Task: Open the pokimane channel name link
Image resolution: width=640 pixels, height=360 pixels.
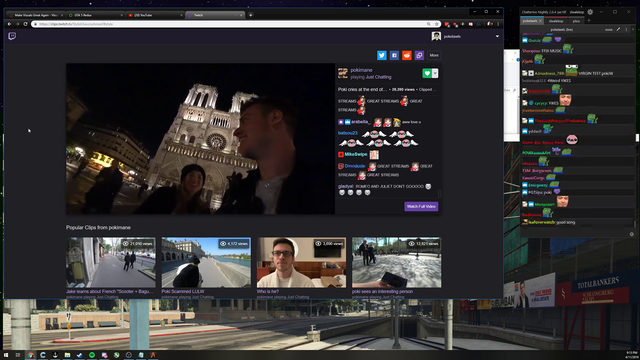Action: 361,70
